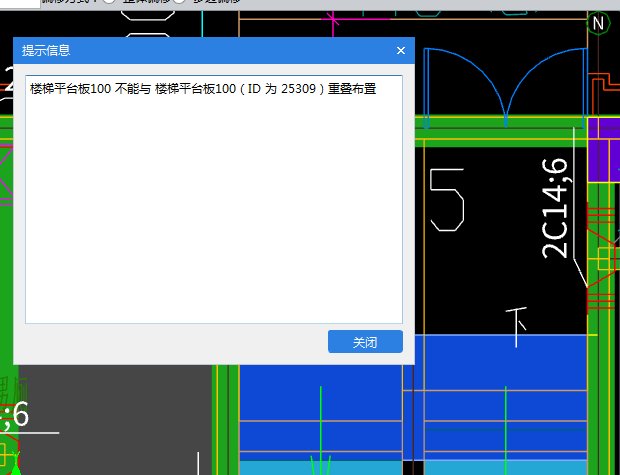Close the 提示信息 dialog with the X
The image size is (620, 475).
coord(401,51)
